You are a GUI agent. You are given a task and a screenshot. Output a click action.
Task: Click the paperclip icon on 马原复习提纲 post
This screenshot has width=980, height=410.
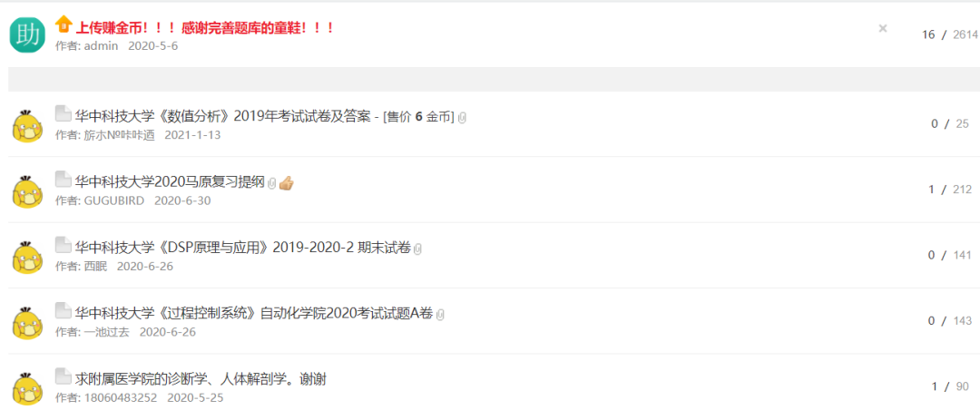(x=272, y=183)
